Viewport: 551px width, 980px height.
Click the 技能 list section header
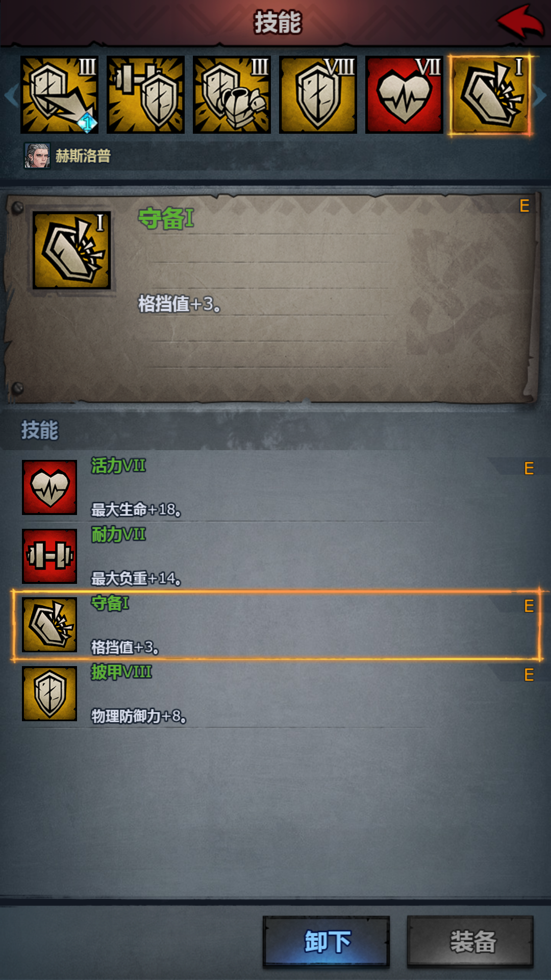(x=40, y=430)
